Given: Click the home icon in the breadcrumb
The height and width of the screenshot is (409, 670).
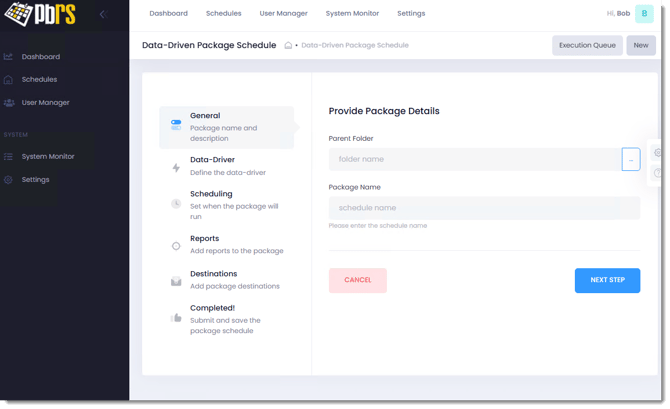Looking at the screenshot, I should [288, 45].
